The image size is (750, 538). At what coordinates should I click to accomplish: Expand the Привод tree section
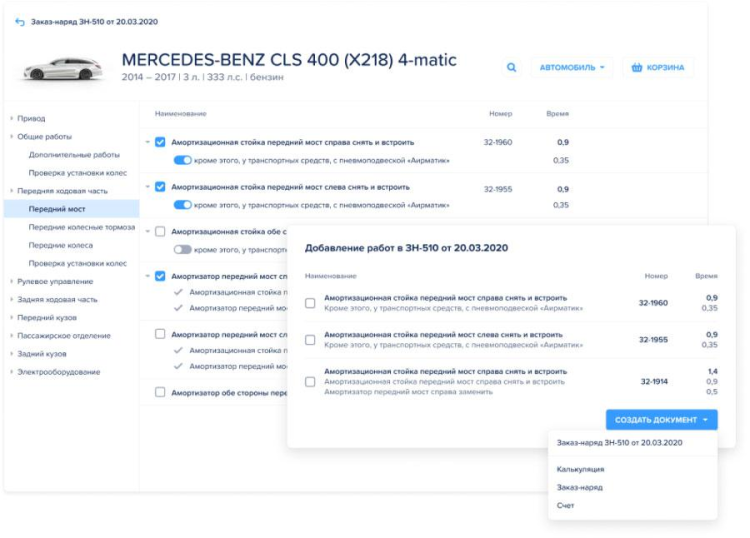12,119
